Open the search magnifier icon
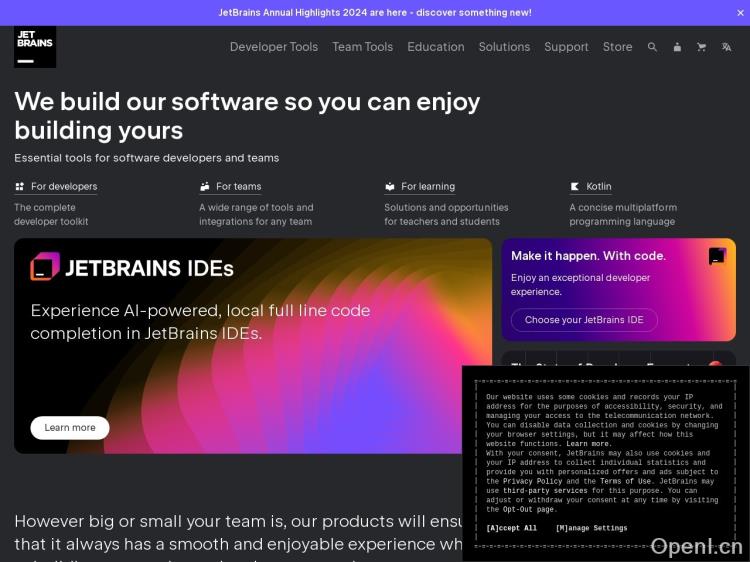 (653, 47)
